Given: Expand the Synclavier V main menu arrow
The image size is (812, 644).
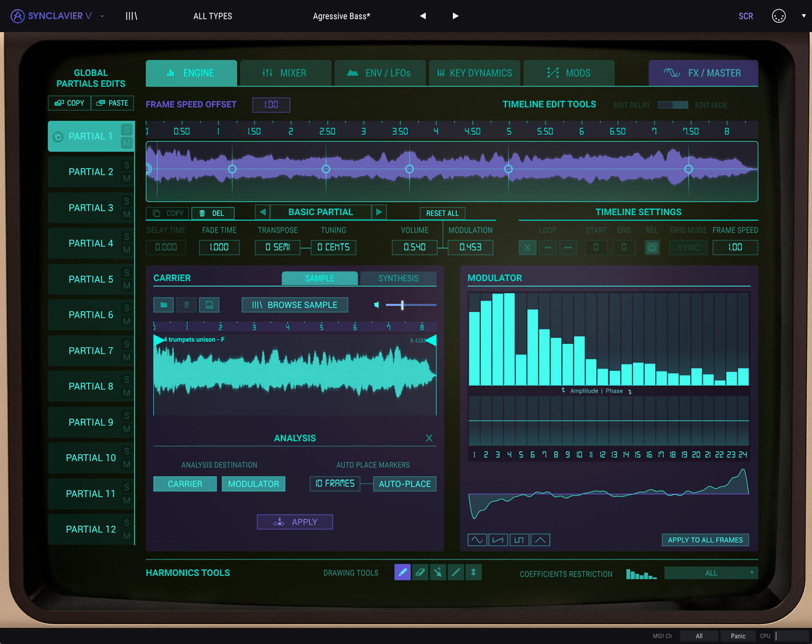Looking at the screenshot, I should (102, 16).
